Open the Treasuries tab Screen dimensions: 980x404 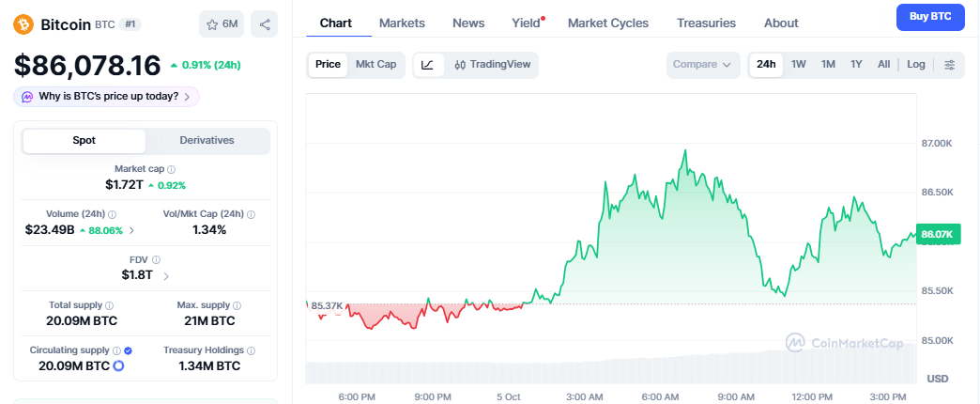(706, 23)
